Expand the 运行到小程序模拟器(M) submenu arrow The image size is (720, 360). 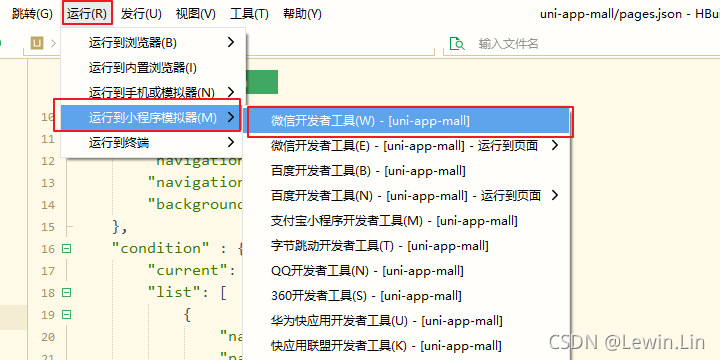coord(231,118)
